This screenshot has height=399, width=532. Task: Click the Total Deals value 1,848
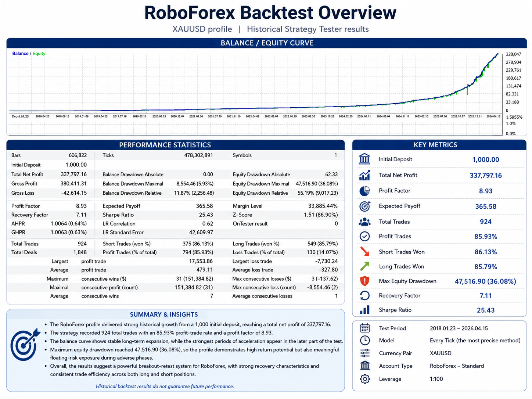point(80,252)
